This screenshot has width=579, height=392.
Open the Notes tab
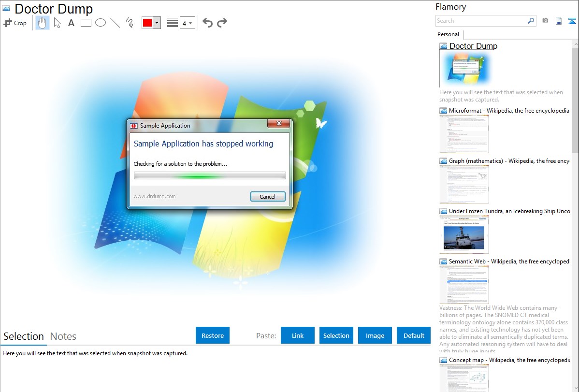(x=63, y=336)
